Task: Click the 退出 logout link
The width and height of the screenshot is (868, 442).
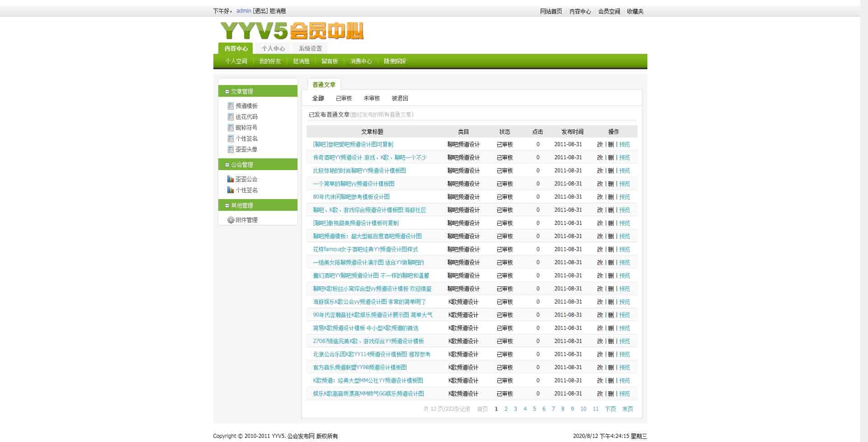Action: click(260, 11)
